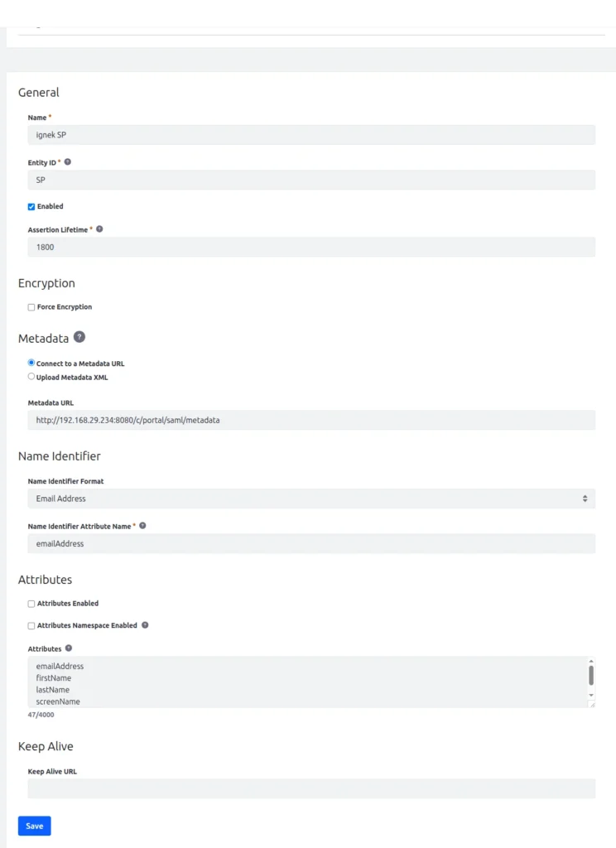The image size is (616, 848).
Task: Click the Assertion Lifetime help icon
Action: click(x=99, y=229)
